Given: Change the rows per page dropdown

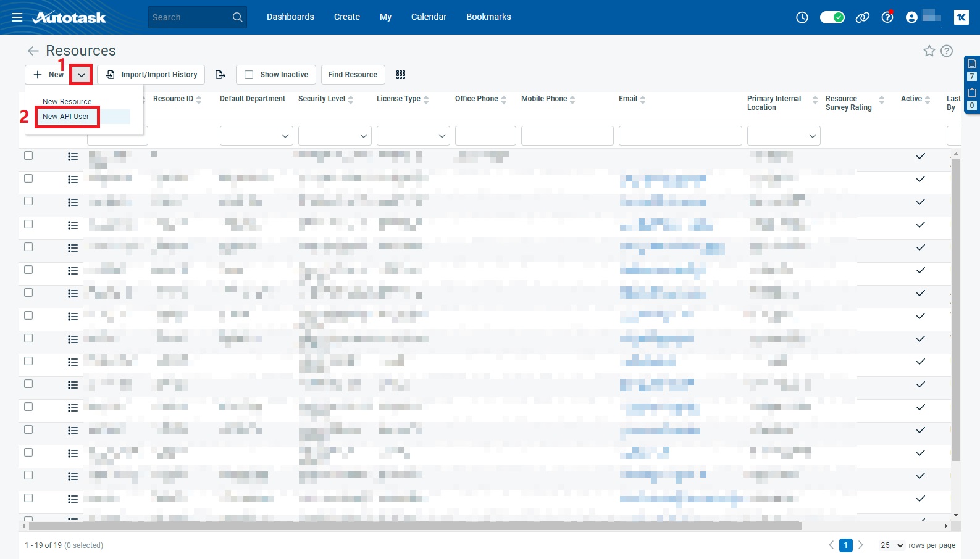Looking at the screenshot, I should (892, 545).
